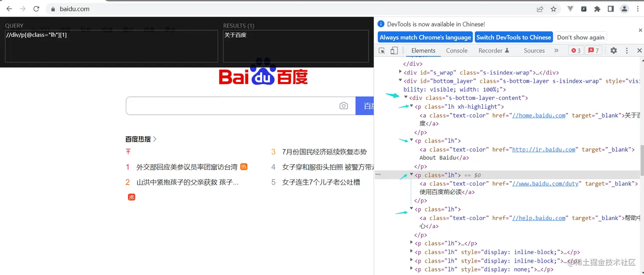Open hot search 山洪中紧抱孩子的父亲获救
Image resolution: width=644 pixels, height=275 pixels.
point(187,182)
